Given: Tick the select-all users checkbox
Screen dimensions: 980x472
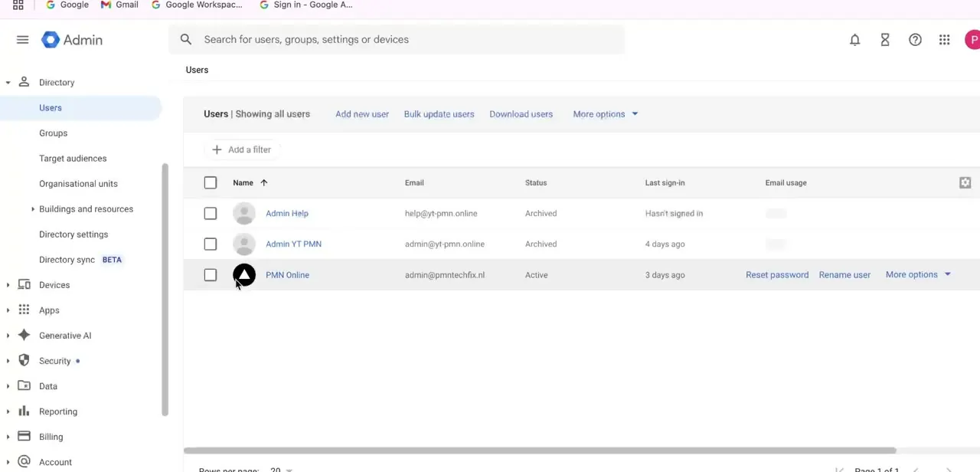Looking at the screenshot, I should point(211,182).
